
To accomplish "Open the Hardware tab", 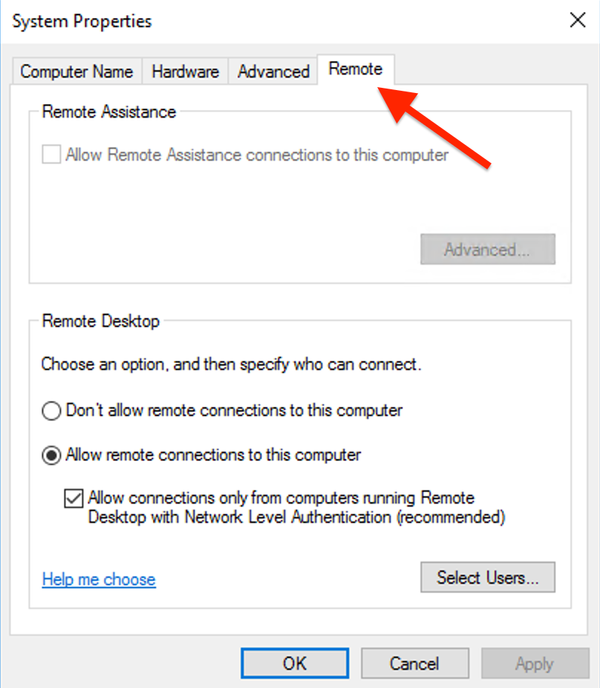I will pyautogui.click(x=185, y=72).
